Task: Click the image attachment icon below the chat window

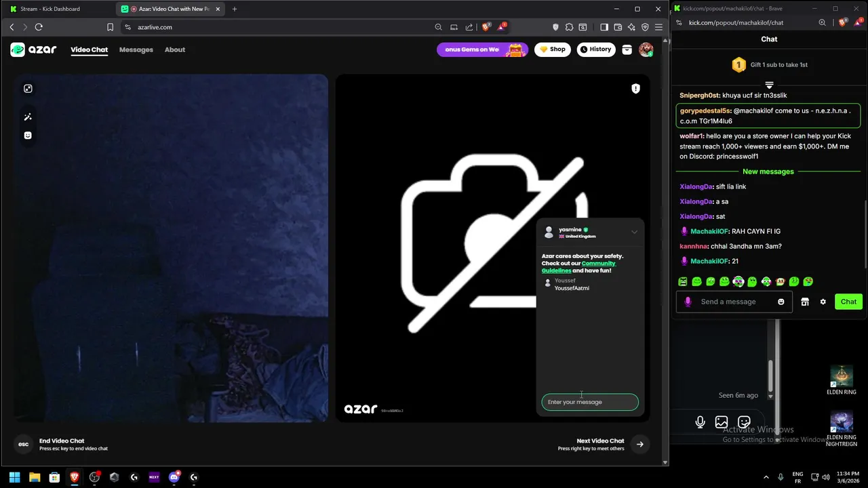Action: pos(722,422)
